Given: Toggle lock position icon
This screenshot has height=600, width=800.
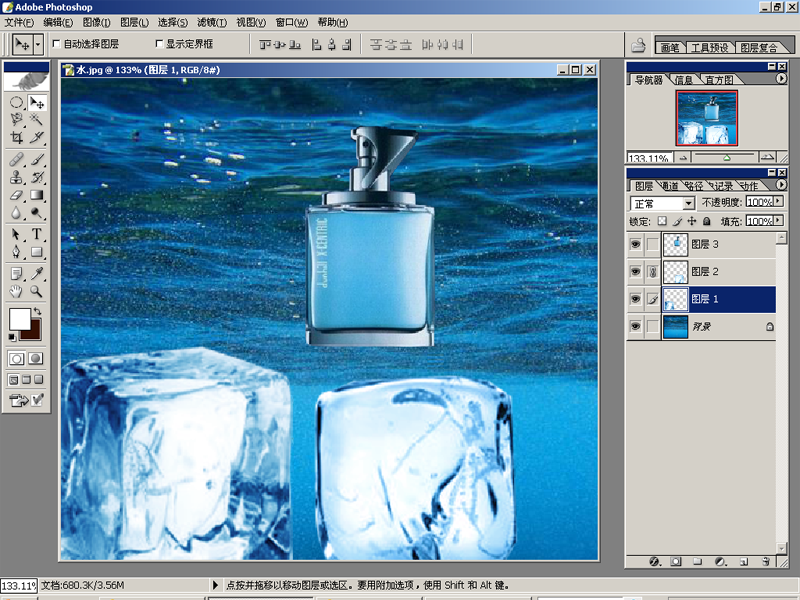Looking at the screenshot, I should (691, 221).
